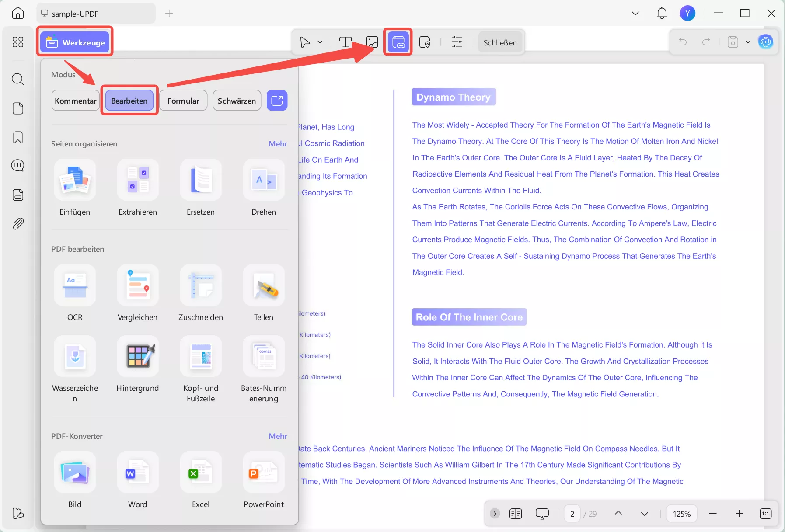The image size is (785, 532).
Task: Open the four-squares dashboard icon in the sidebar
Action: pyautogui.click(x=18, y=42)
